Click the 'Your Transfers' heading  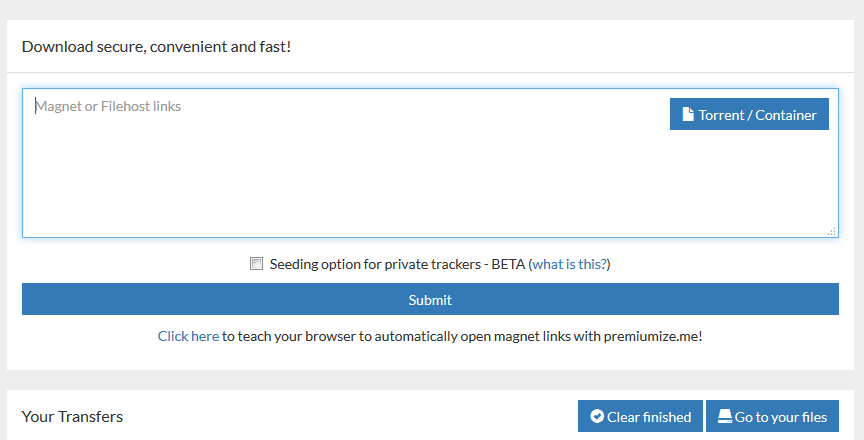[x=72, y=416]
